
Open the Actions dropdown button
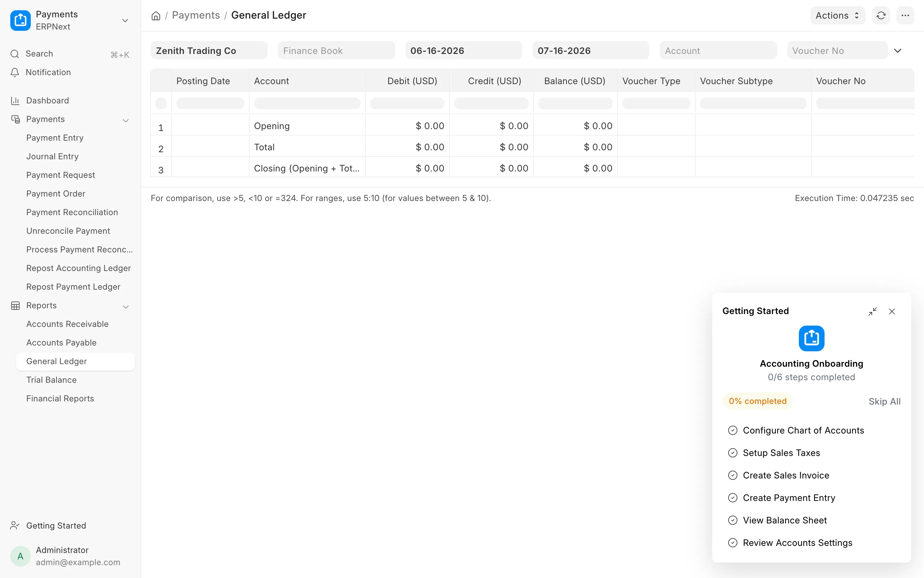click(x=838, y=15)
